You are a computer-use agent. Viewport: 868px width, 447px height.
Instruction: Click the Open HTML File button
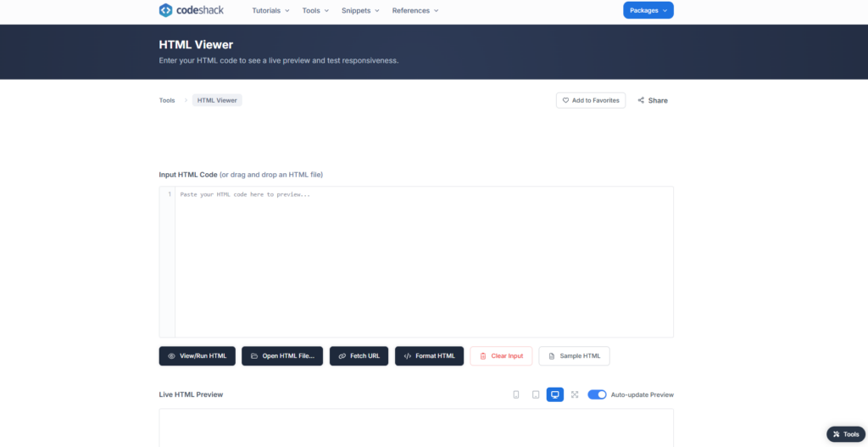[282, 356]
